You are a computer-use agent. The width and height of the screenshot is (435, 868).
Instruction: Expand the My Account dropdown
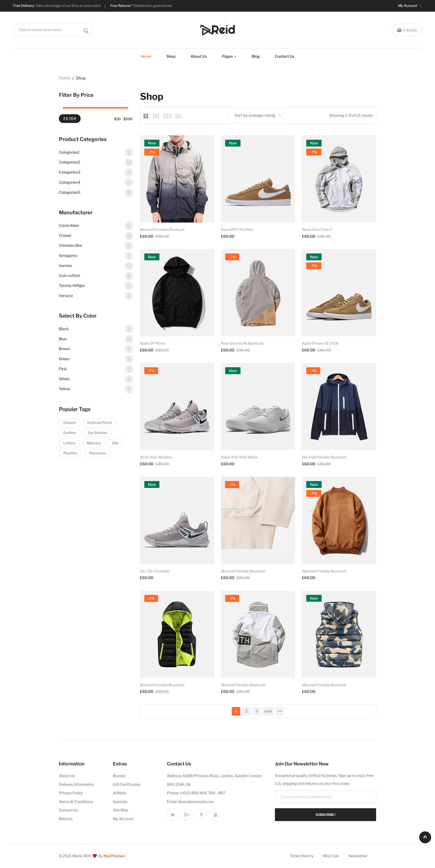pos(410,6)
